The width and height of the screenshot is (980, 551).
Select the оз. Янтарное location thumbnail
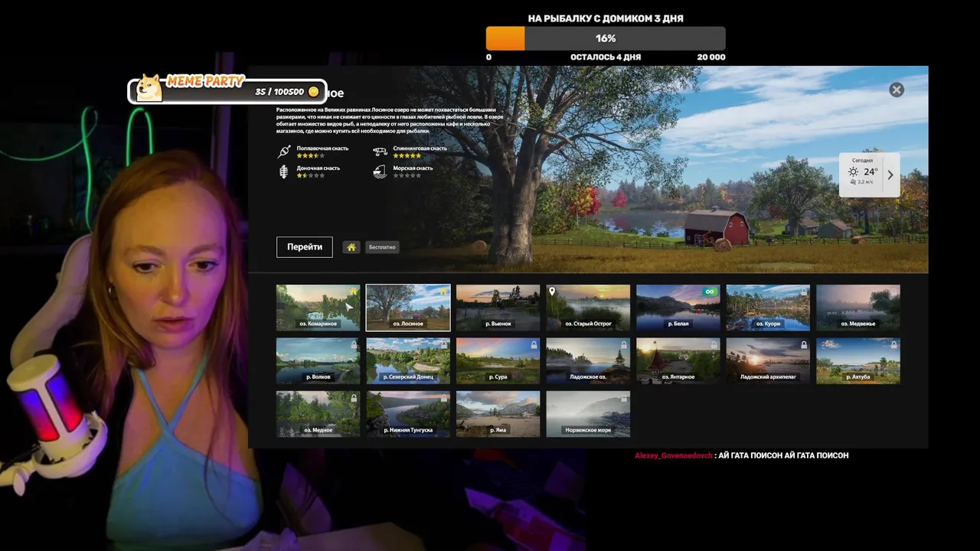[x=678, y=360]
